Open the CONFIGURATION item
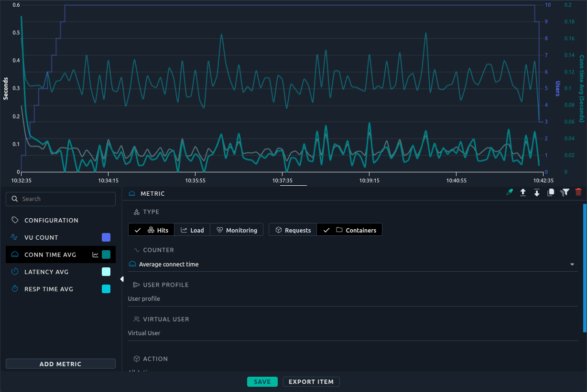This screenshot has width=587, height=392. 61,220
